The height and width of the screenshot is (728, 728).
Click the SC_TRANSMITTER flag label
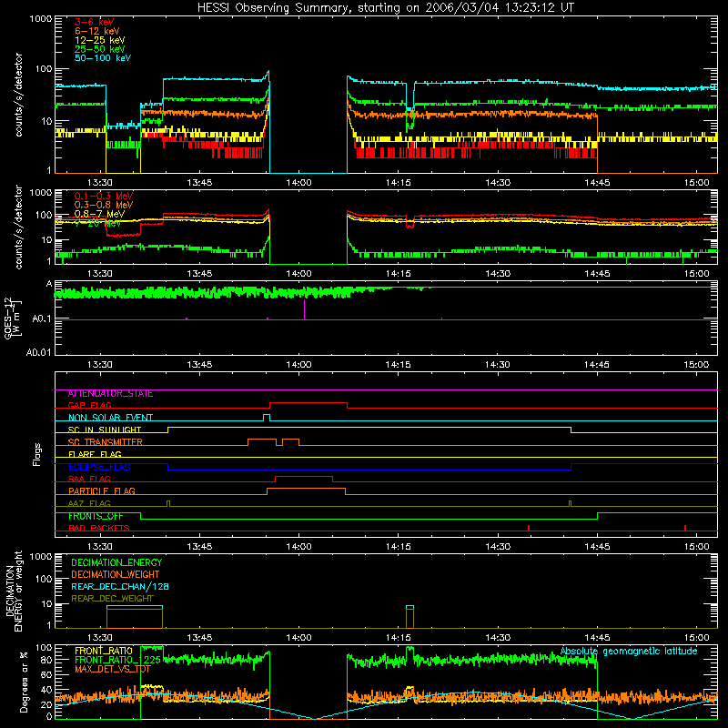coord(105,442)
